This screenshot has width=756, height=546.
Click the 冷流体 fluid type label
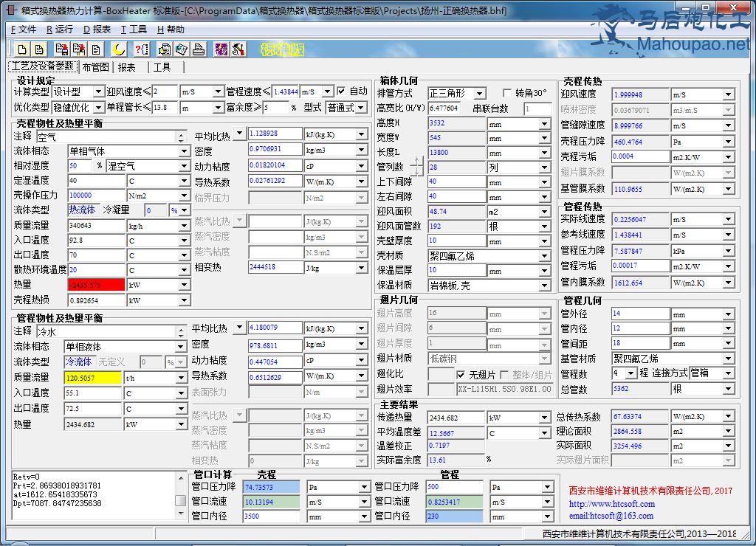click(78, 362)
